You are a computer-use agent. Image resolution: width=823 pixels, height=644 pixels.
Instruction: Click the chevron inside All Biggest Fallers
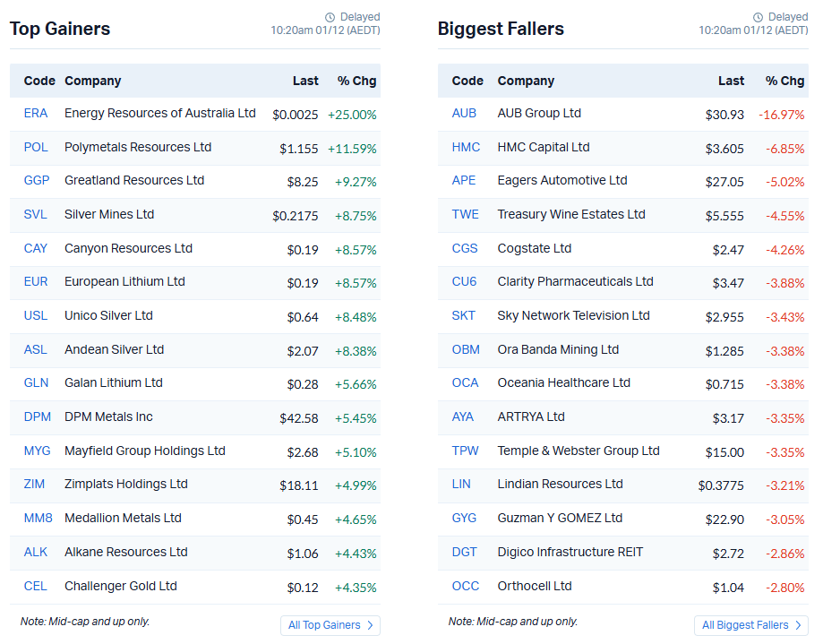[x=798, y=625]
